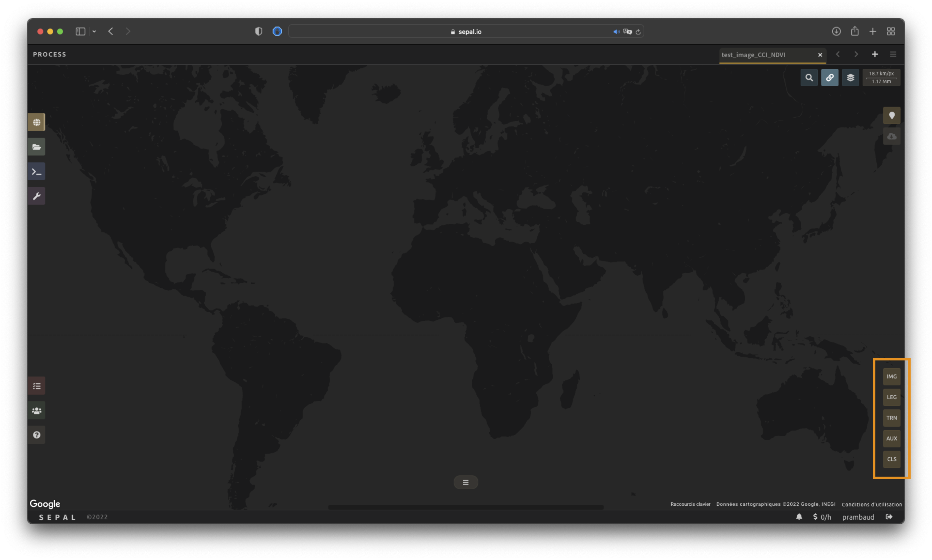
Task: Open the Apps wrench section
Action: (x=37, y=196)
